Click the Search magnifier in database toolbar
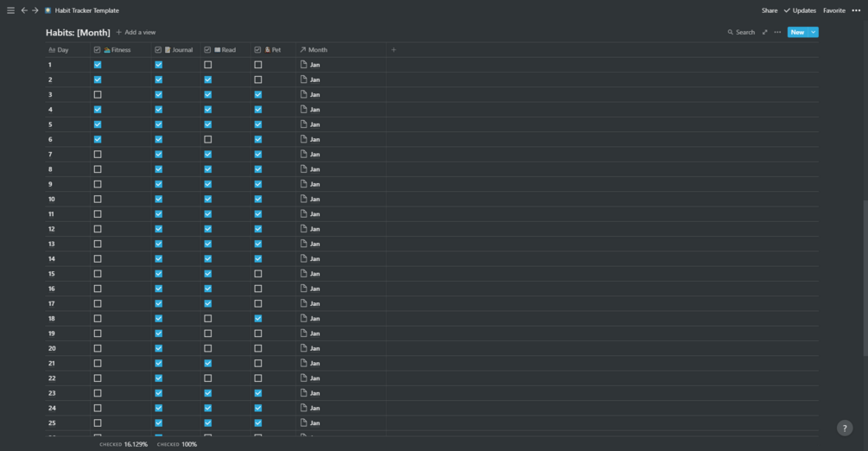 click(x=741, y=32)
